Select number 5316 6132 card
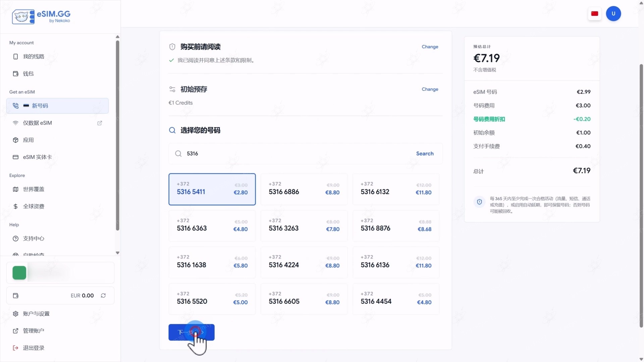The width and height of the screenshot is (644, 362). (396, 189)
